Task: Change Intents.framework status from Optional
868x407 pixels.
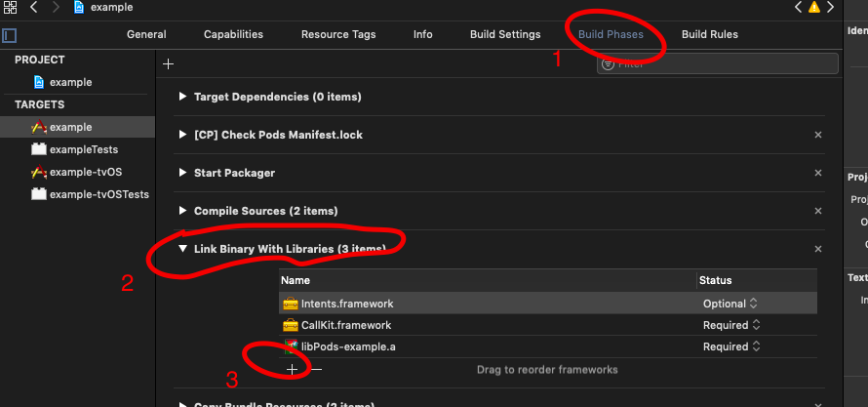Action: [730, 304]
